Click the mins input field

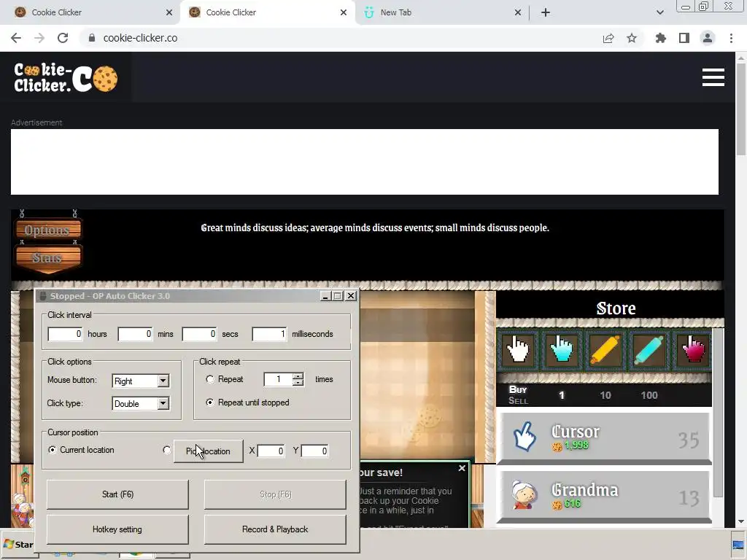click(135, 334)
